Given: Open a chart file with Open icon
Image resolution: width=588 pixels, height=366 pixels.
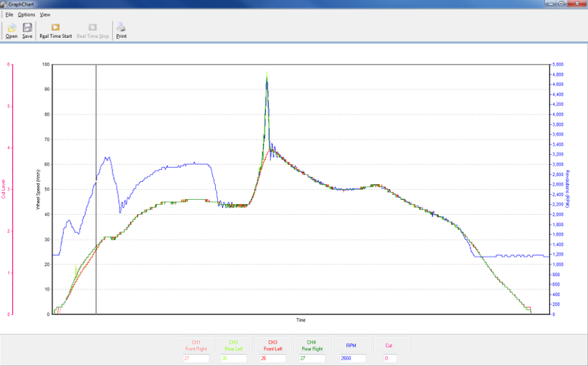Looking at the screenshot, I should (11, 30).
